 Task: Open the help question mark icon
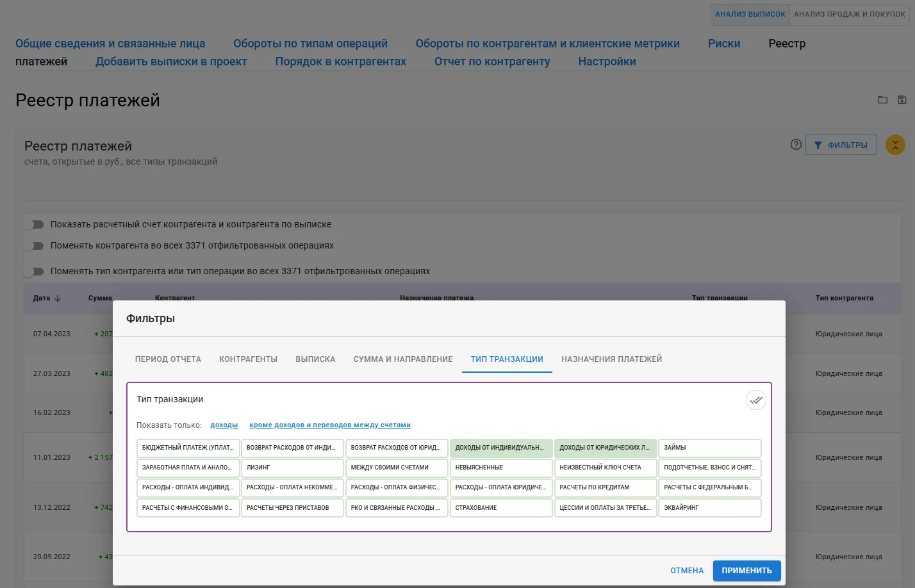(796, 145)
